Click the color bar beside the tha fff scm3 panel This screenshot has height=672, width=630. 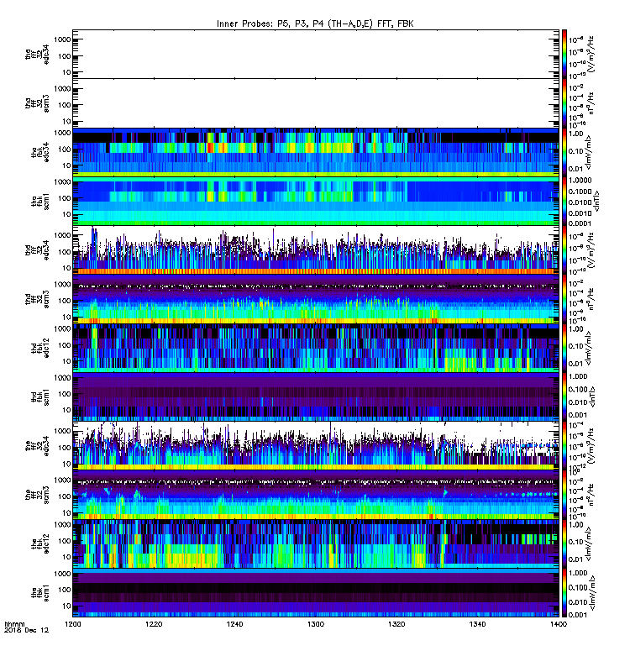pyautogui.click(x=564, y=103)
